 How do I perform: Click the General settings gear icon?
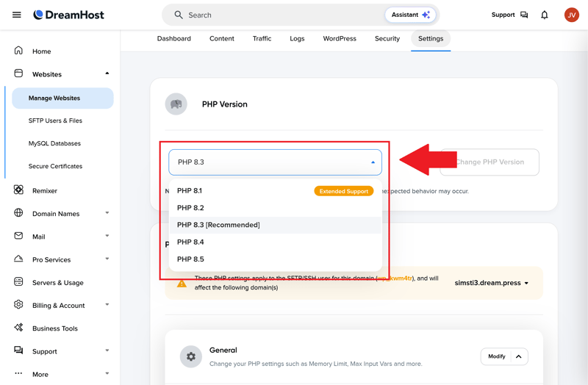pos(191,356)
